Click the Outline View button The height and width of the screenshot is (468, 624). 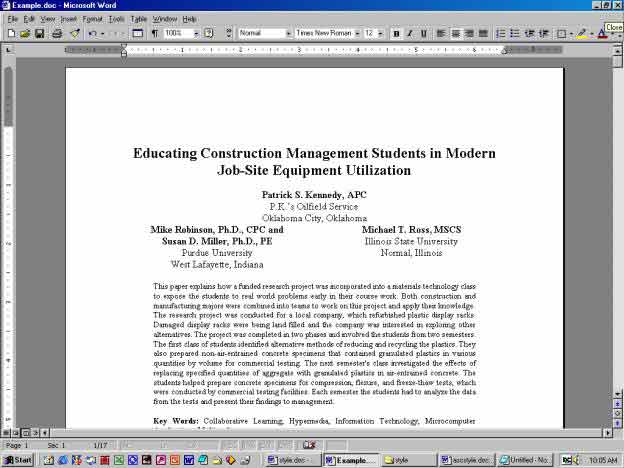pyautogui.click(x=35, y=433)
